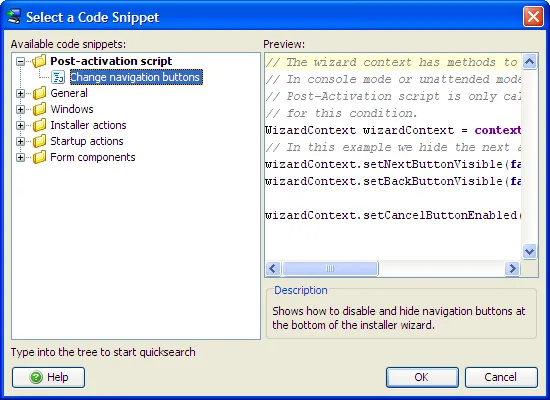Click the Startup actions folder icon
550x400 pixels.
tap(39, 141)
